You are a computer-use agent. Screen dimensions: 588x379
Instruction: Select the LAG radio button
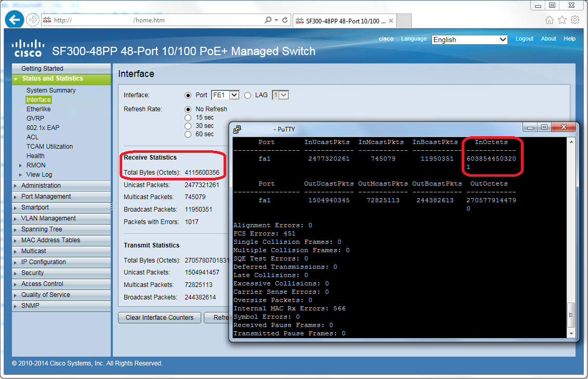247,96
